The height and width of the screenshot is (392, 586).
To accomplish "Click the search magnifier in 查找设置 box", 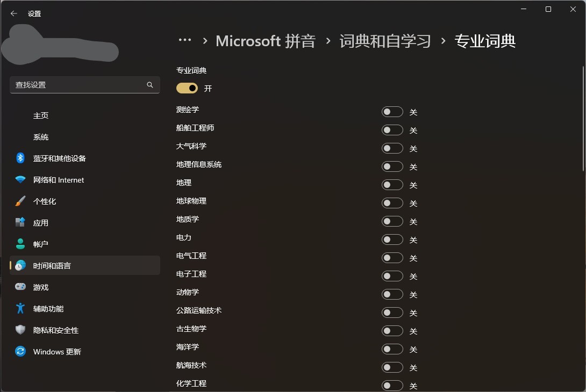I will [x=150, y=85].
